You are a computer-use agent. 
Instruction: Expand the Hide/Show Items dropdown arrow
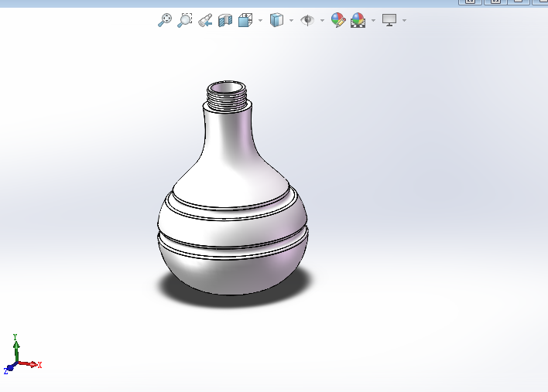click(x=322, y=21)
